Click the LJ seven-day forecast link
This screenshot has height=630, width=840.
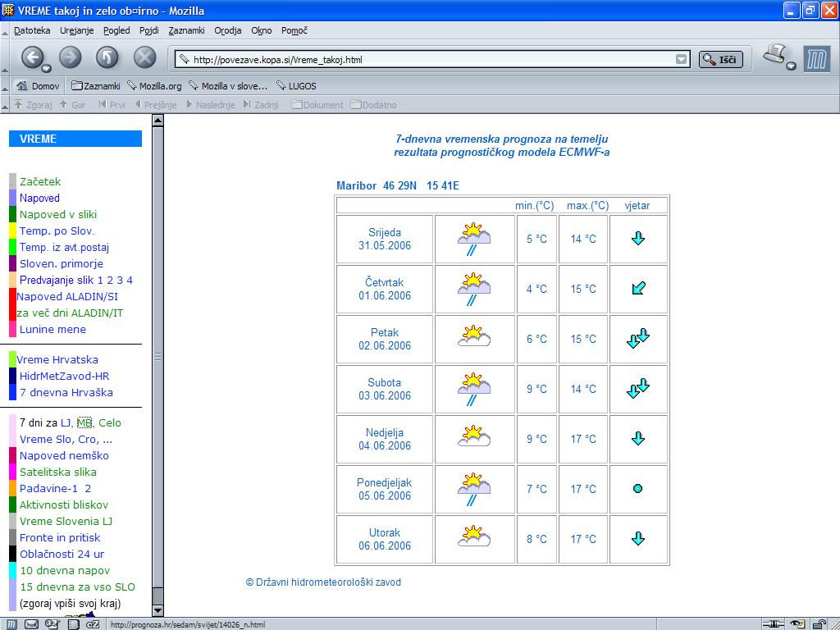(x=66, y=422)
